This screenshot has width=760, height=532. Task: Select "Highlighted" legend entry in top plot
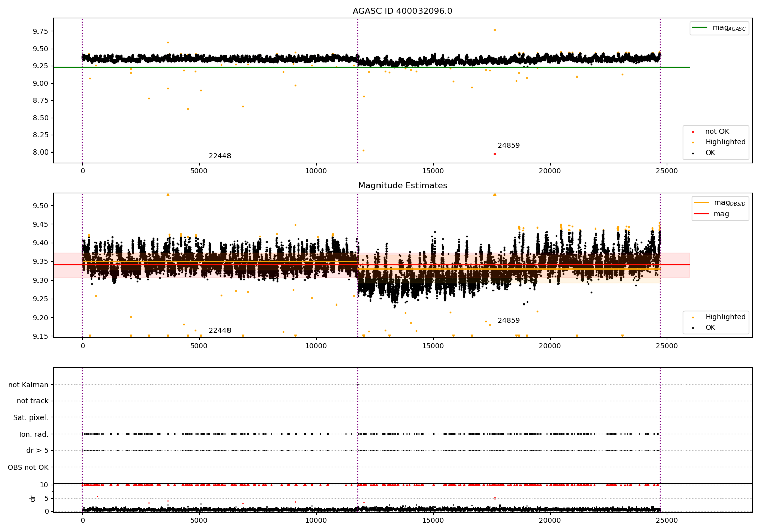point(726,142)
